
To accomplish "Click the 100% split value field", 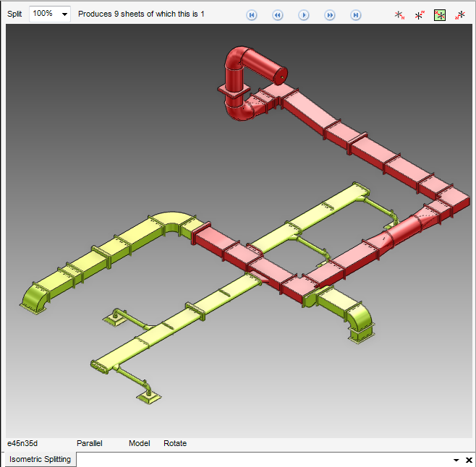I will pyautogui.click(x=44, y=14).
